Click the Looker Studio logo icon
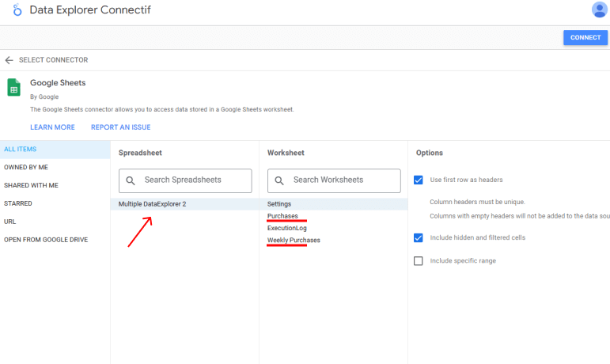The image size is (610, 364). 15,11
